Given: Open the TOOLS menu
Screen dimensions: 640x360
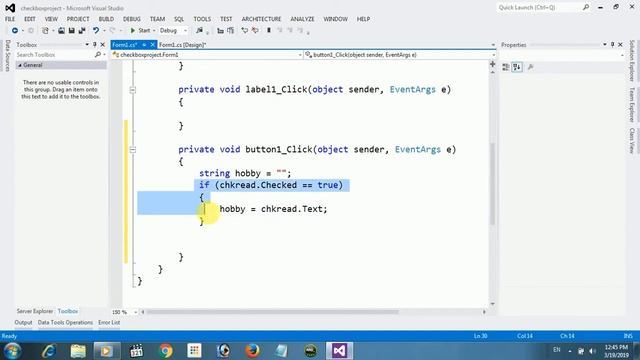Looking at the screenshot, I should [x=202, y=19].
